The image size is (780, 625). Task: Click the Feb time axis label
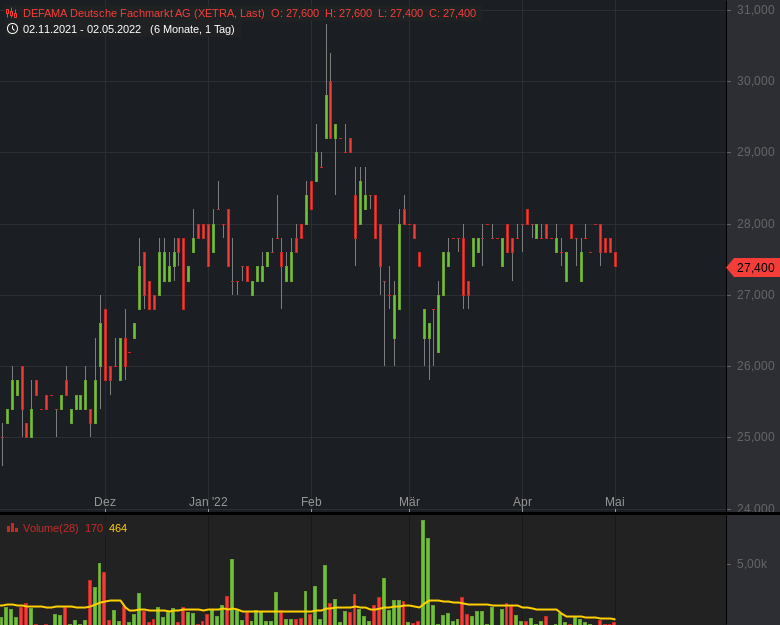tap(311, 502)
